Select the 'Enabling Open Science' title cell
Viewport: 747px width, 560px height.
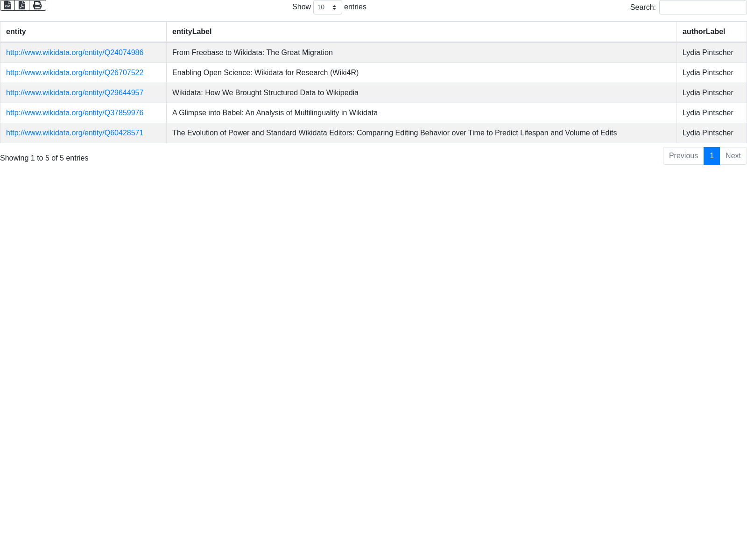265,73
